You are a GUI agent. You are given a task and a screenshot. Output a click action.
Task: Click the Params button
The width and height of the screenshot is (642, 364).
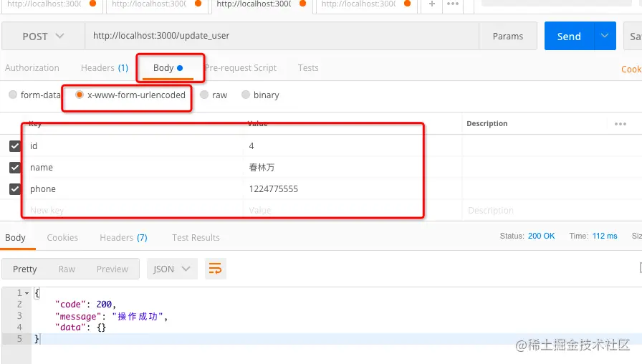[x=508, y=36]
